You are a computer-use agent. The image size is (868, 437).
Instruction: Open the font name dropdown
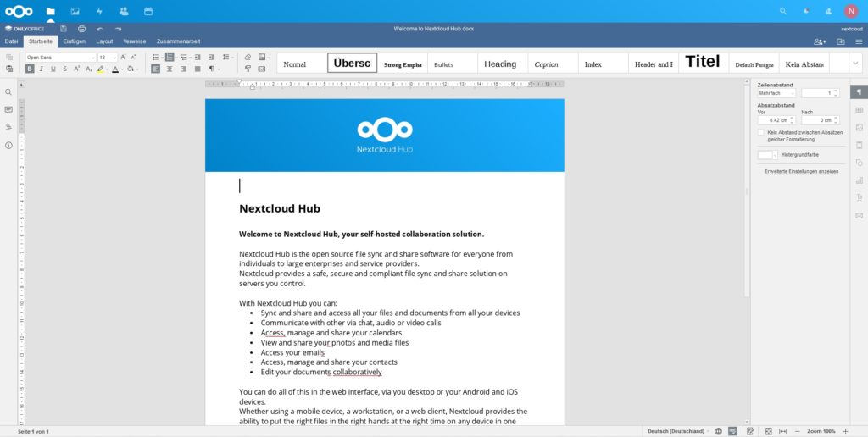pos(93,58)
